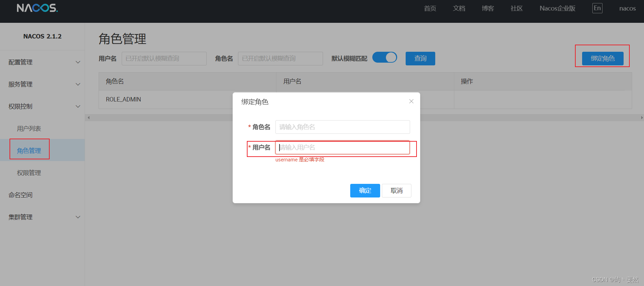Image resolution: width=644 pixels, height=286 pixels.
Task: Open the nacos user menu
Action: pyautogui.click(x=627, y=8)
